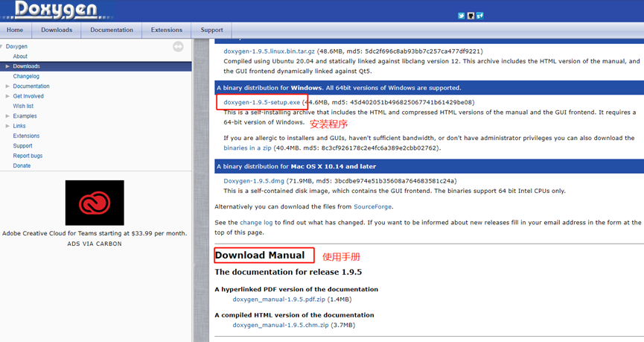Collapse the Doxygen root tree node
This screenshot has height=342, width=644.
[3, 46]
